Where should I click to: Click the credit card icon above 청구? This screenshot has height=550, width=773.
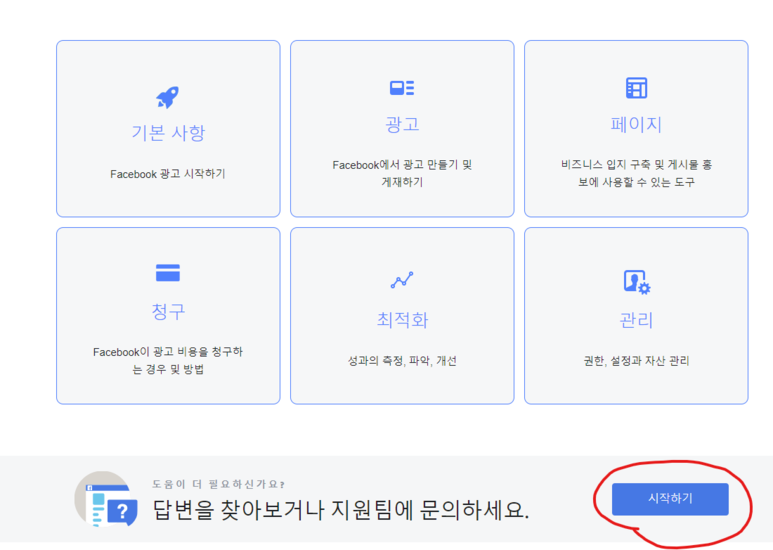coord(168,273)
